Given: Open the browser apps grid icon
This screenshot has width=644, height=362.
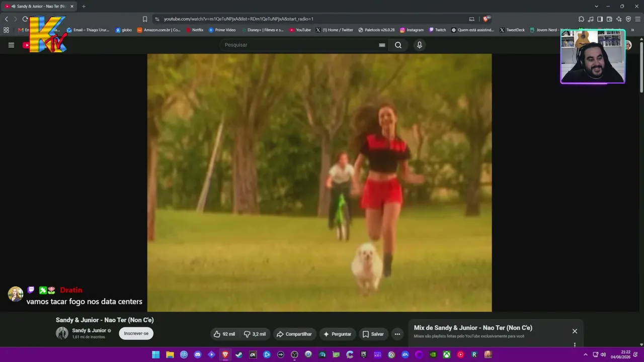Looking at the screenshot, I should 6,30.
